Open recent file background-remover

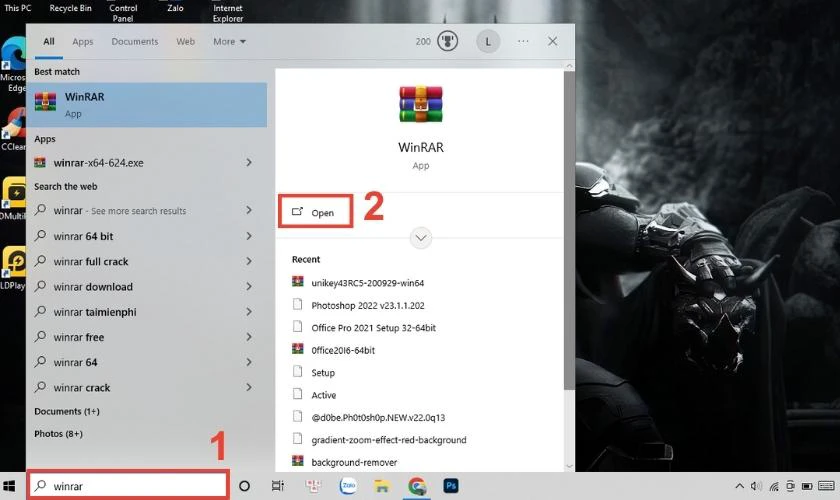354,462
